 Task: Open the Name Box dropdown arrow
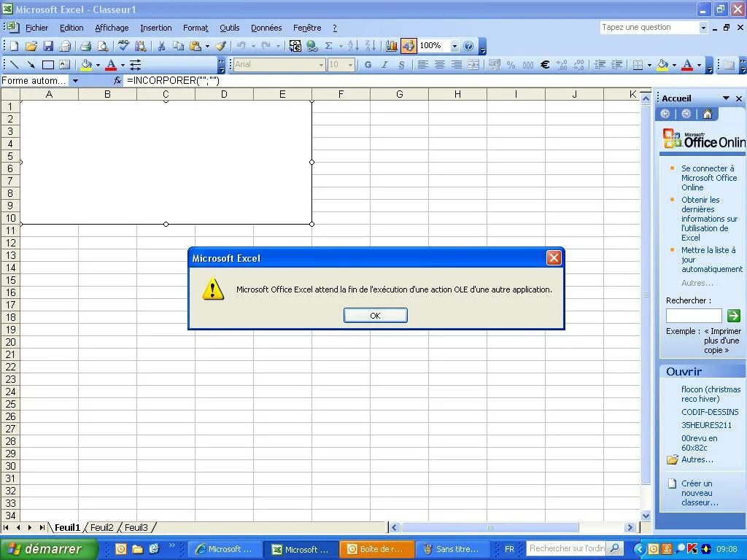(75, 80)
